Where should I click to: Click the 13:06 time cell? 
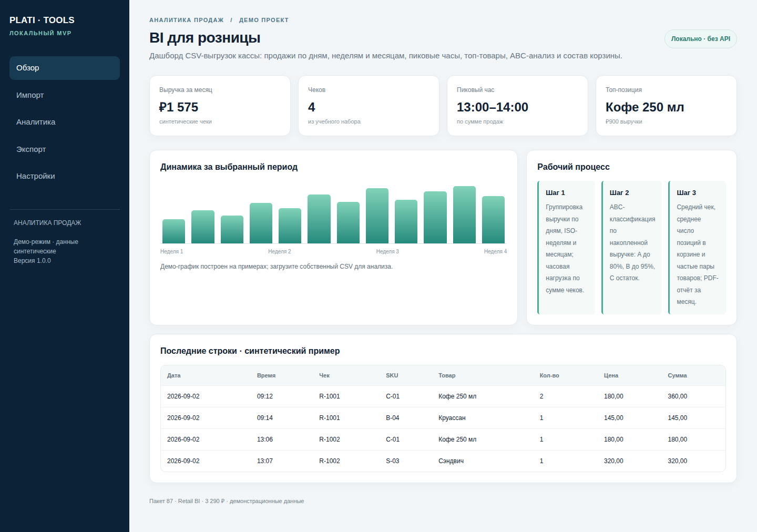tap(265, 439)
